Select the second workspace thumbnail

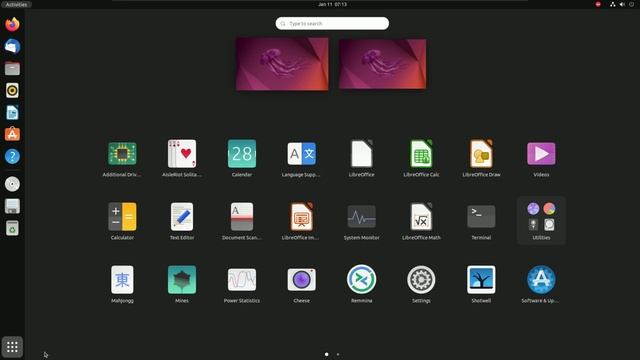coord(382,64)
